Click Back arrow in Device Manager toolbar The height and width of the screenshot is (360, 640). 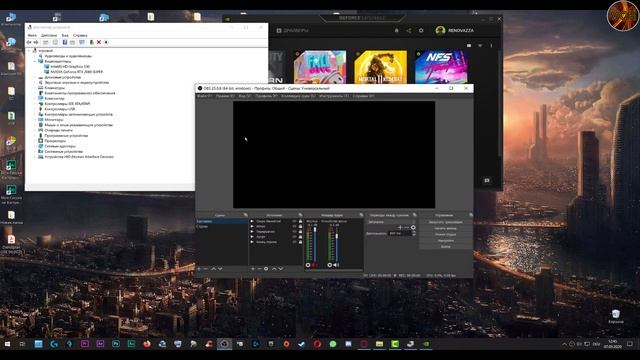pos(29,42)
